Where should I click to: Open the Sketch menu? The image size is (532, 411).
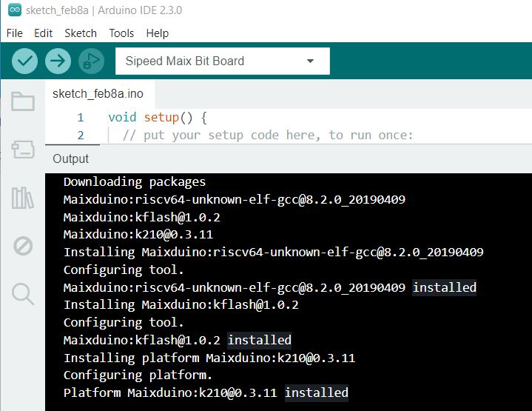click(x=81, y=33)
